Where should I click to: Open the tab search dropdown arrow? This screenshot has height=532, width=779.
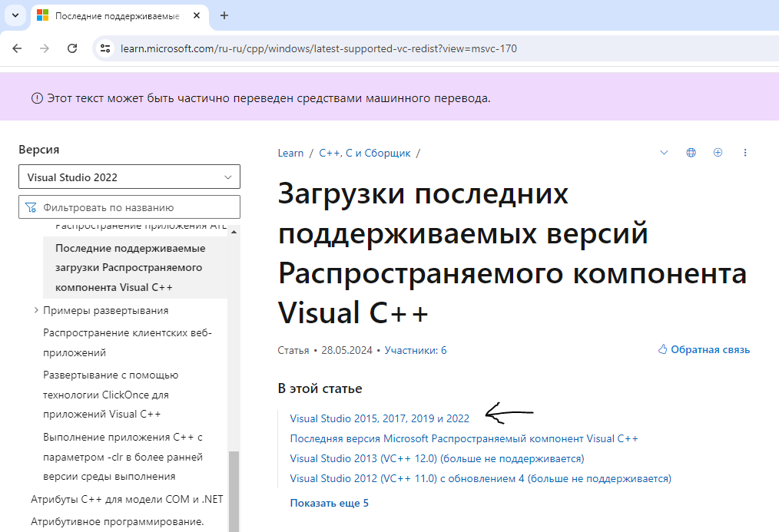pyautogui.click(x=15, y=15)
